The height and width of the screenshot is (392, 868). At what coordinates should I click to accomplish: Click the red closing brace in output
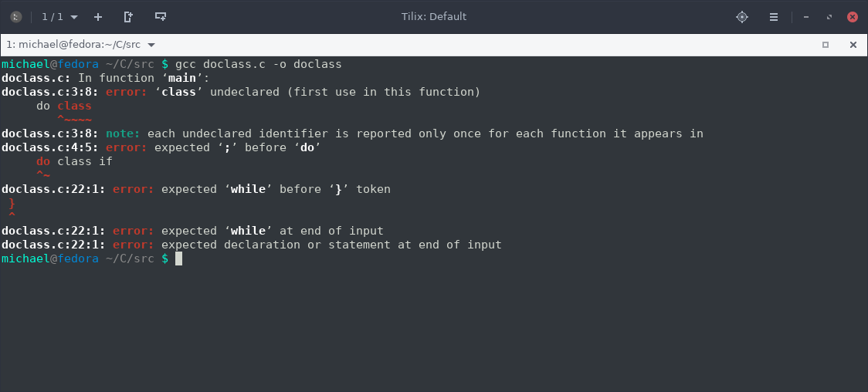point(12,203)
